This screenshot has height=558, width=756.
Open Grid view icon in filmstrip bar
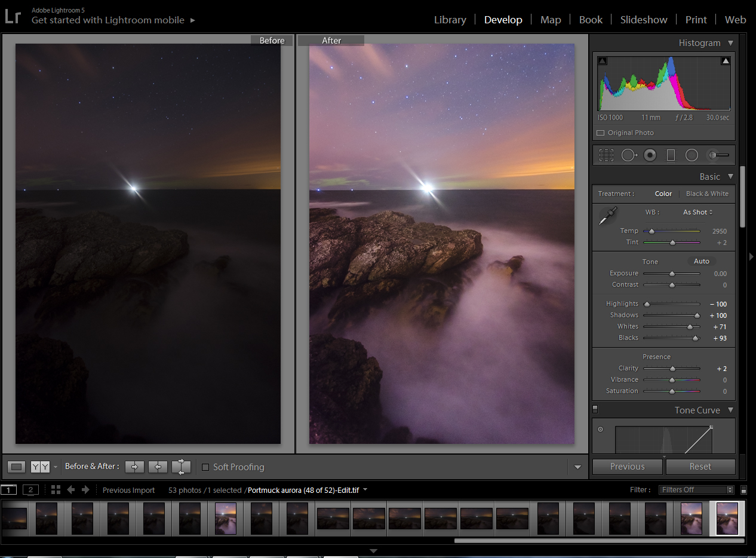56,490
